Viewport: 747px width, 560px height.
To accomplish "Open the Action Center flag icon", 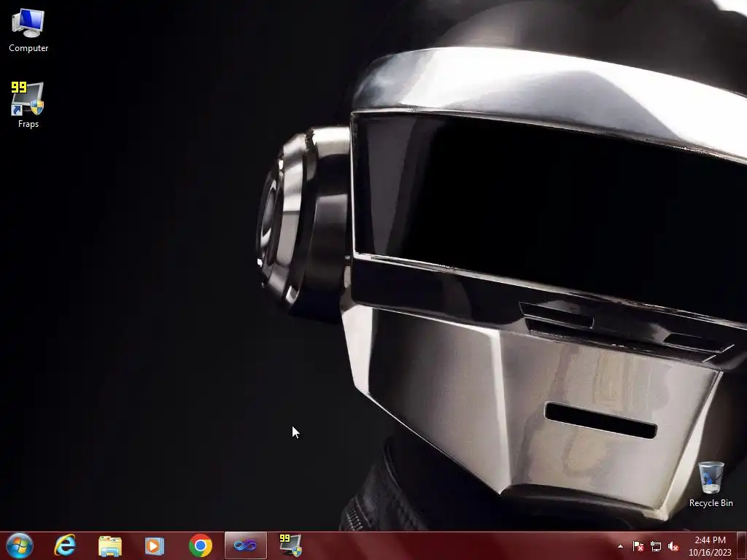I will tap(638, 546).
